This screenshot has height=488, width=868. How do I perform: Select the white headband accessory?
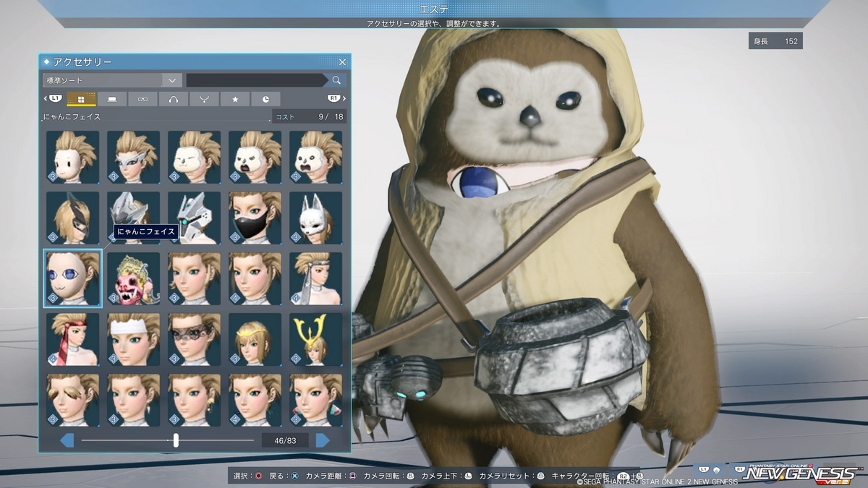[x=134, y=339]
